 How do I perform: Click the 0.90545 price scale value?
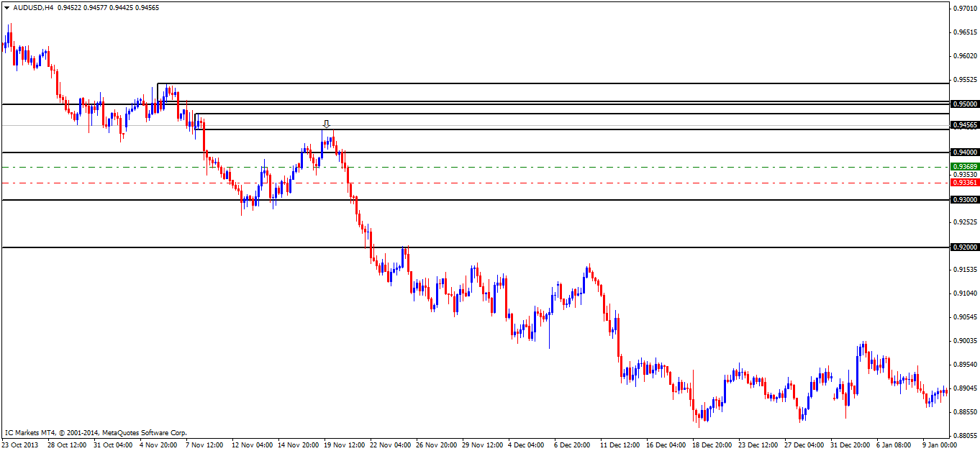coord(965,317)
